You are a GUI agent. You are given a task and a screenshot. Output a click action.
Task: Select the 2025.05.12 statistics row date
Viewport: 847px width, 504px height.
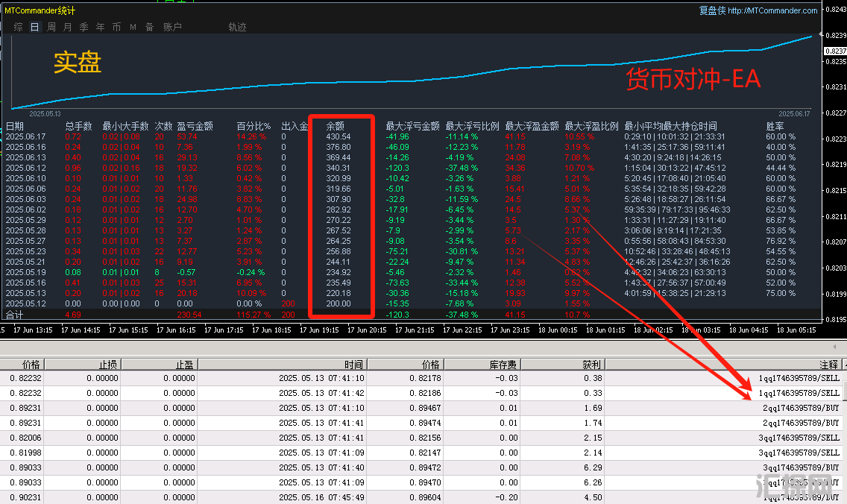click(25, 303)
